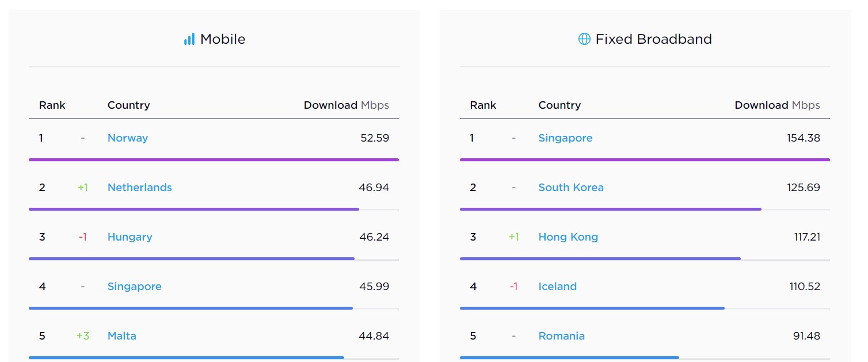This screenshot has width=868, height=362.
Task: Click the speed bar under Hungary
Action: (x=192, y=258)
